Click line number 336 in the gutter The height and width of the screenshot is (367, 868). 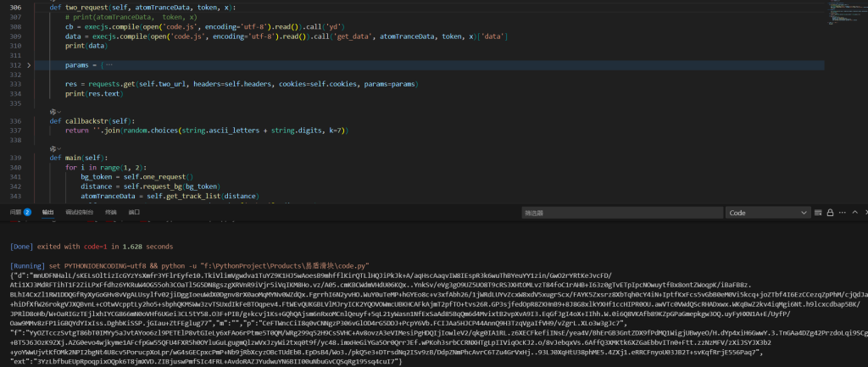coord(14,120)
